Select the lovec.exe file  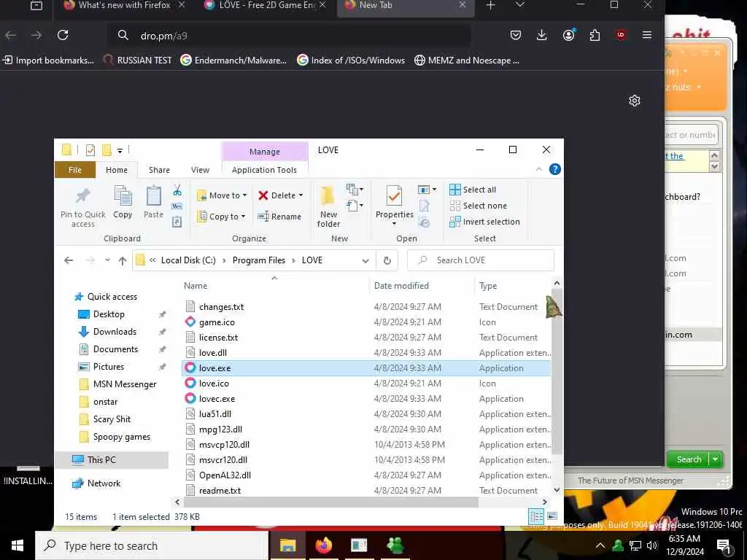[x=217, y=399]
